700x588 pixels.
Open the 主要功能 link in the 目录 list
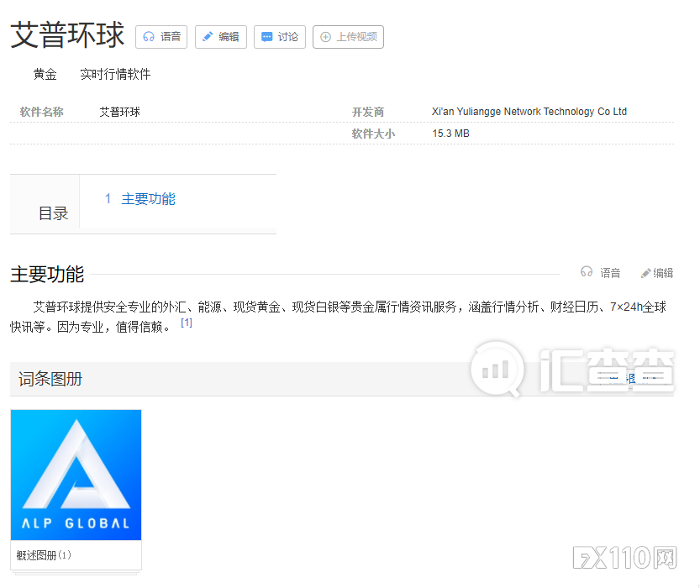click(x=149, y=199)
